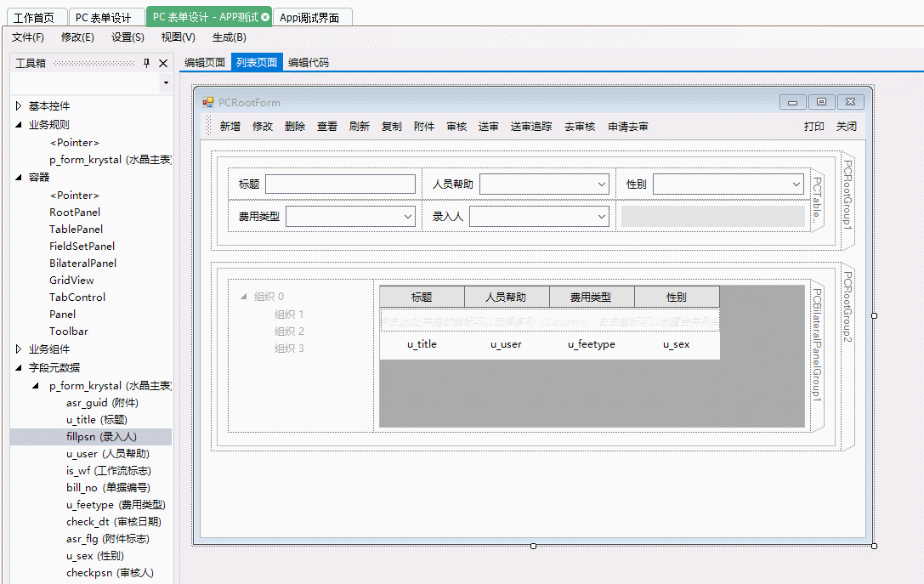
Task: Click the 费用类型 grid column header
Action: 592,297
